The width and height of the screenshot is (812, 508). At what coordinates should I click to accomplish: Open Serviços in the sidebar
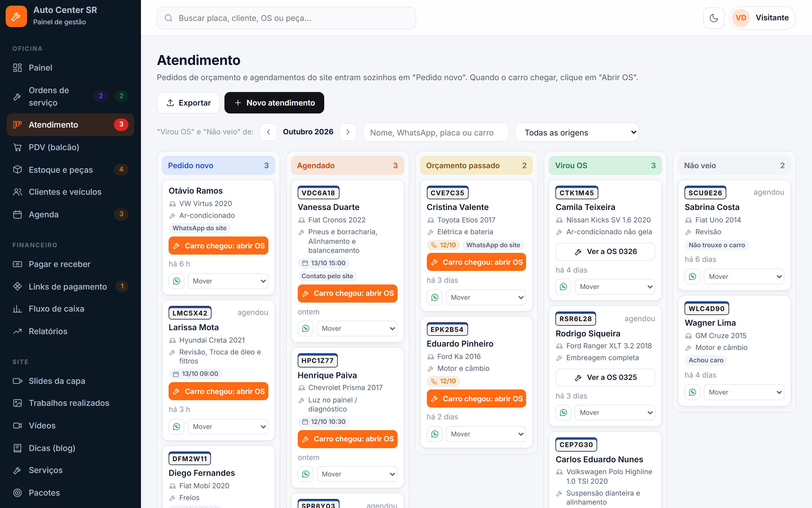(70, 470)
